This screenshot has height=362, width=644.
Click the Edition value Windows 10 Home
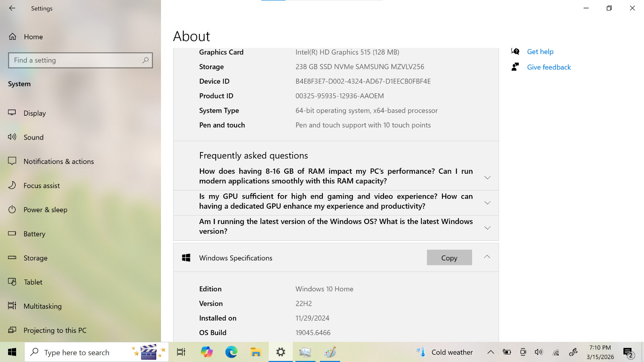[x=324, y=289]
